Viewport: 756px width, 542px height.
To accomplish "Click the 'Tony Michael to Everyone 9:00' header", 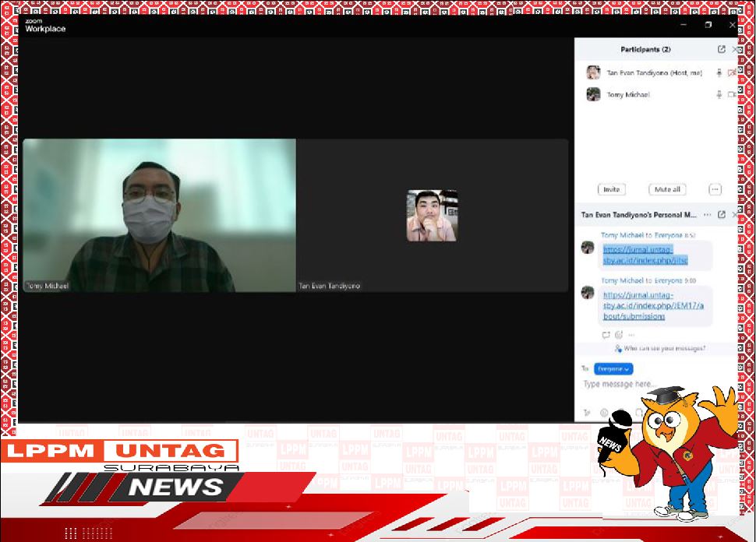I will pyautogui.click(x=648, y=280).
